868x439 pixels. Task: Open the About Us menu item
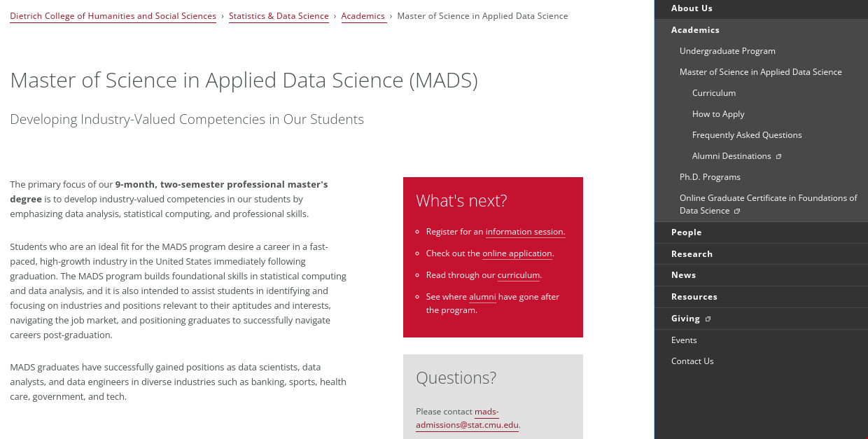pyautogui.click(x=692, y=8)
